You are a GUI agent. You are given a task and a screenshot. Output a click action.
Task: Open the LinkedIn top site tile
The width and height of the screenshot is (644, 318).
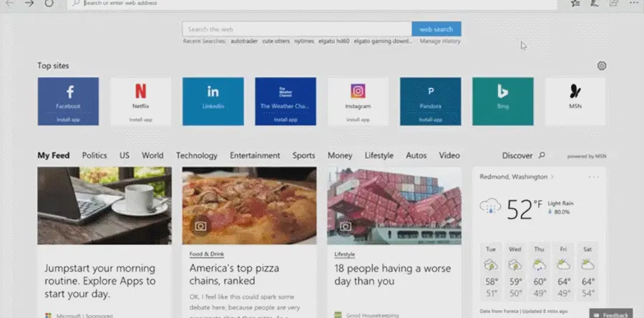point(213,101)
